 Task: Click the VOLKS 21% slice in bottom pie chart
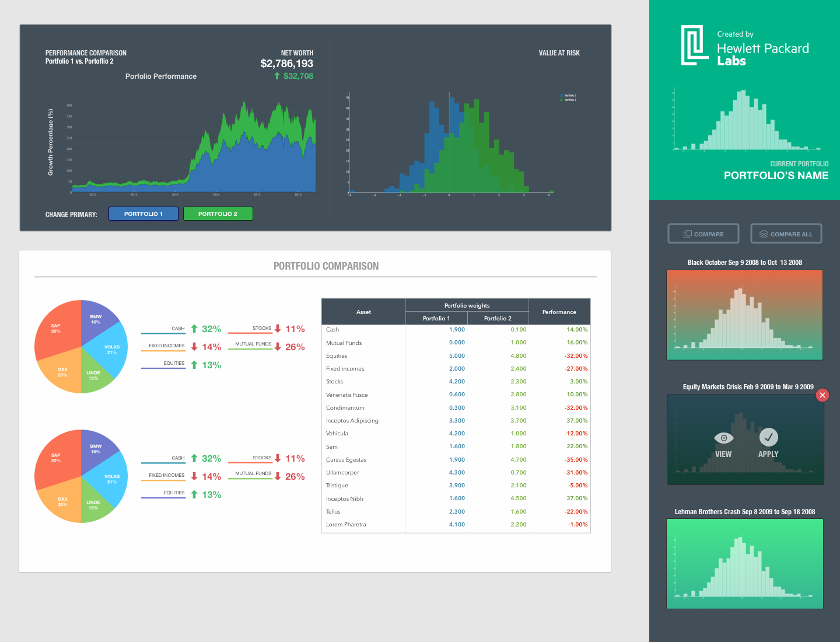[110, 479]
